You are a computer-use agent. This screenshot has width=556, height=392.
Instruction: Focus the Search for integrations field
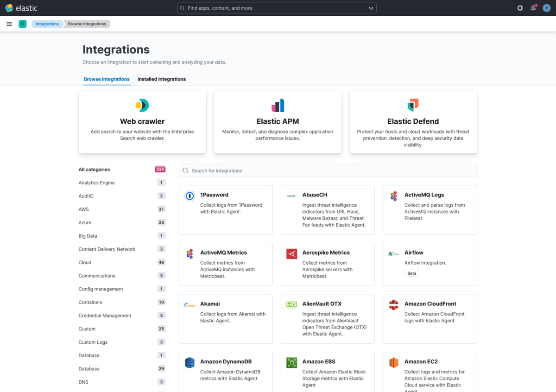328,171
